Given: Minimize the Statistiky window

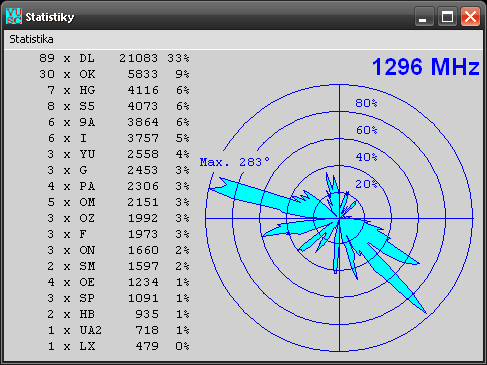Looking at the screenshot, I should pyautogui.click(x=424, y=16).
